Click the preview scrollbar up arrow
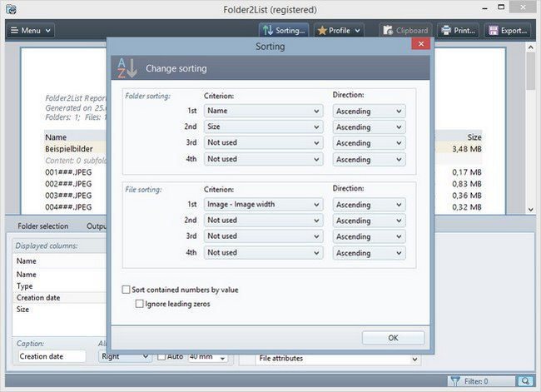Viewport: 541px width, 392px height. 531,47
